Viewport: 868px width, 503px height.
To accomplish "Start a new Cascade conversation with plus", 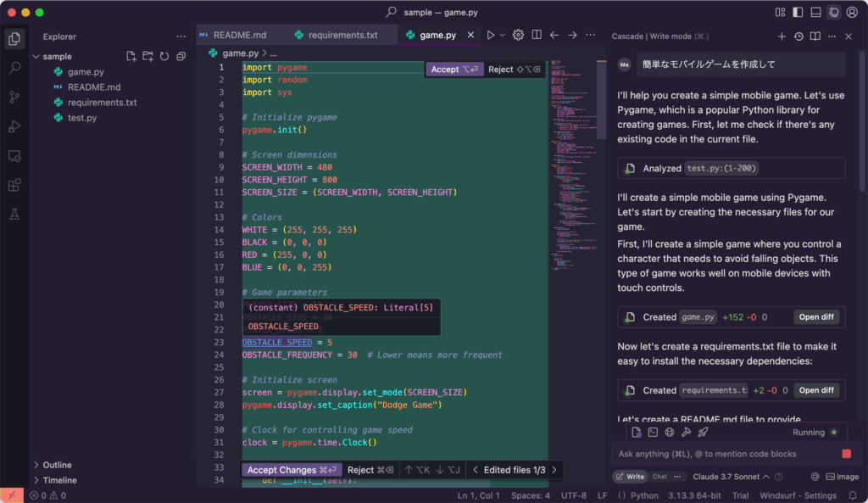I will pos(782,36).
